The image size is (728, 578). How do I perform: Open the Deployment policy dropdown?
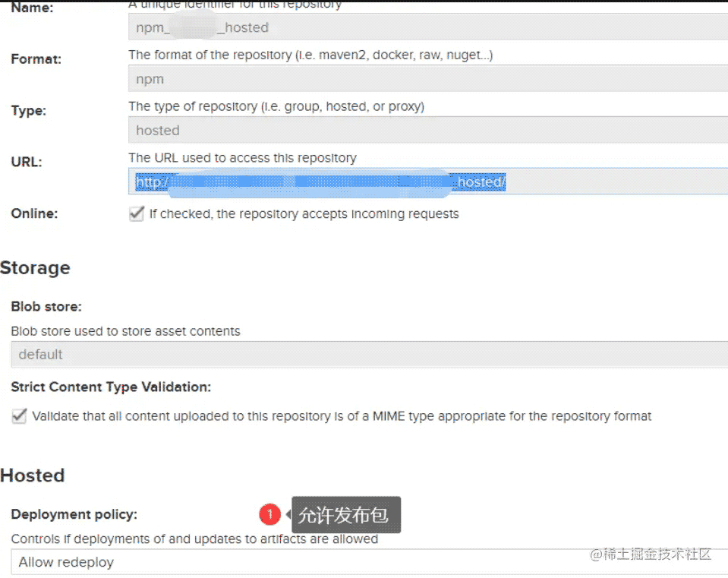(370, 562)
